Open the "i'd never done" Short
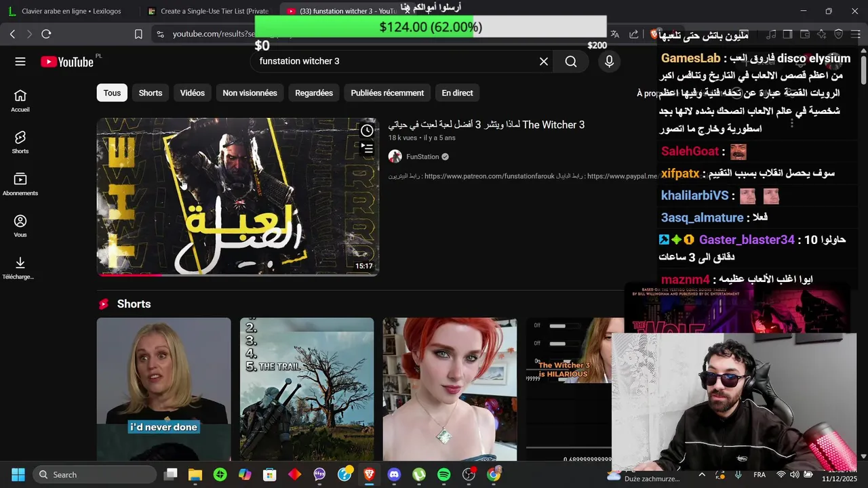 (x=163, y=389)
